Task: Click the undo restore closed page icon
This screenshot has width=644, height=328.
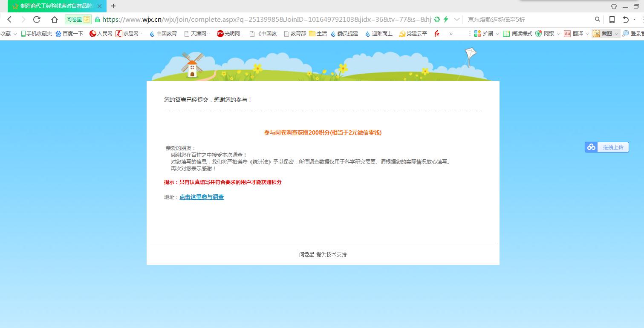Action: pos(626,20)
